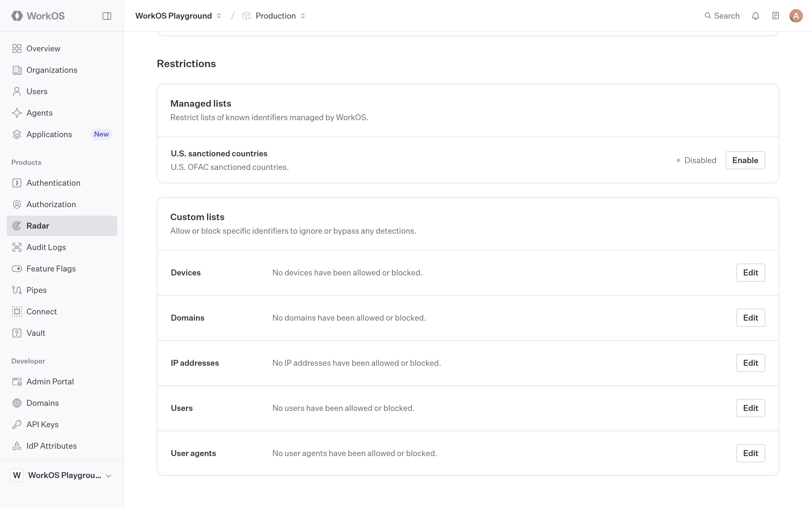Click the Feature Flags toggle icon

(x=17, y=269)
